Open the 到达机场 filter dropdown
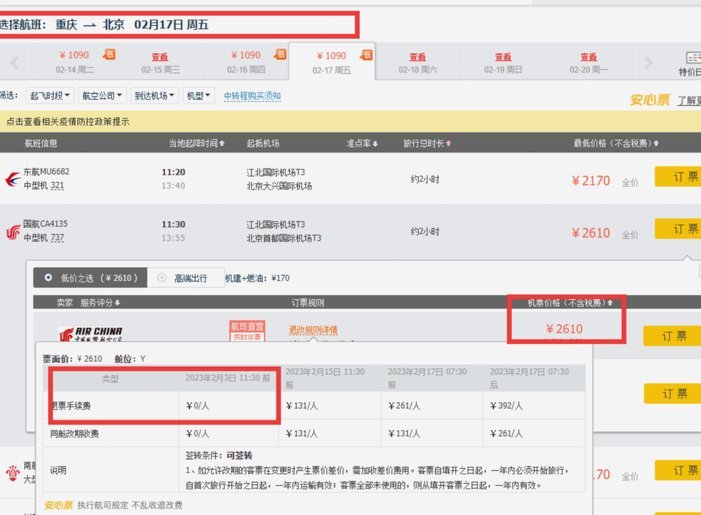Screen dimensions: 701x515 [x=154, y=95]
